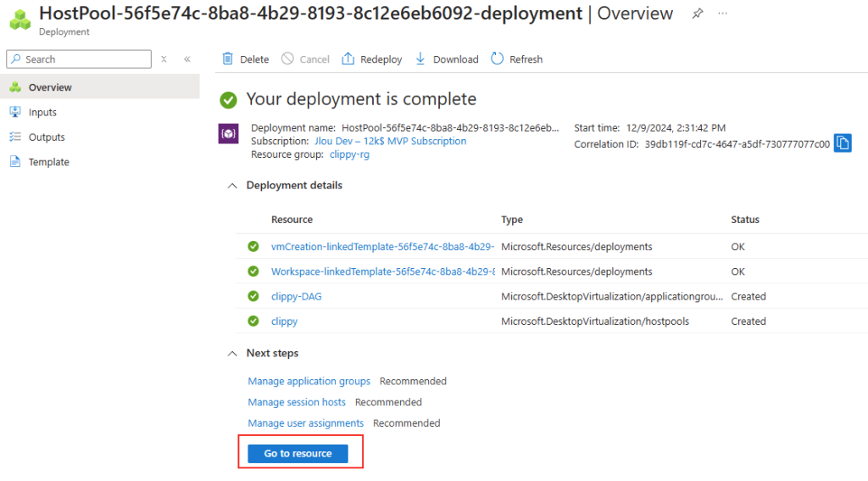Open the clippy-DAG resource link
The image size is (868, 481).
pyautogui.click(x=296, y=296)
